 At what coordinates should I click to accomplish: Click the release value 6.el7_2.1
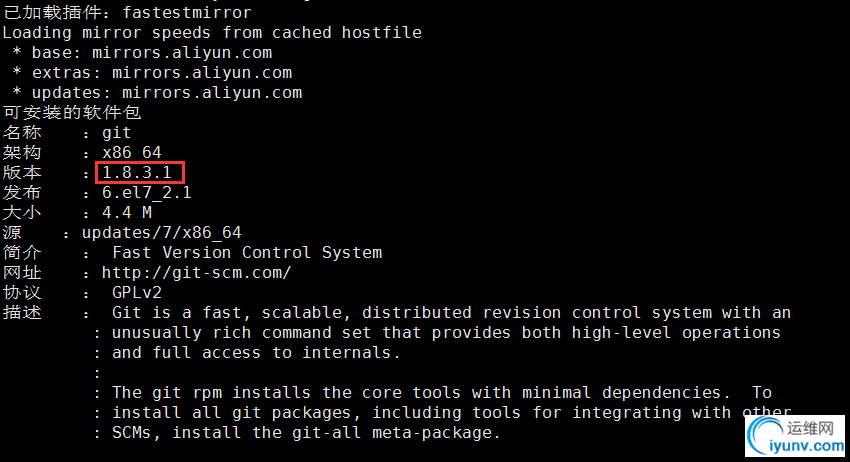(x=146, y=192)
